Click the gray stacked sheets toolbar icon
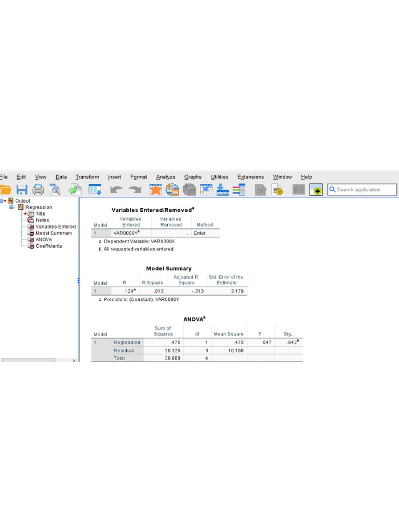This screenshot has width=399, height=532. click(x=189, y=190)
